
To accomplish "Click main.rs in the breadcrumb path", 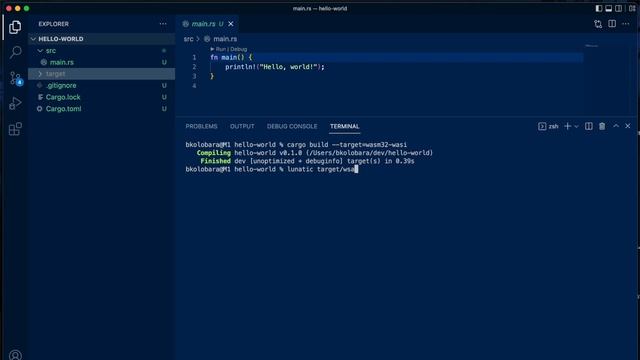I will (x=225, y=39).
